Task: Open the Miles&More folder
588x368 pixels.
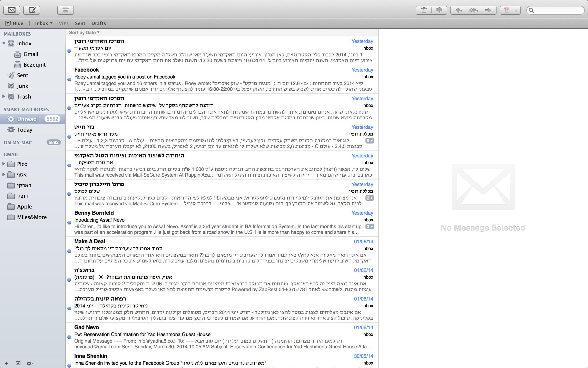Action: [x=32, y=217]
